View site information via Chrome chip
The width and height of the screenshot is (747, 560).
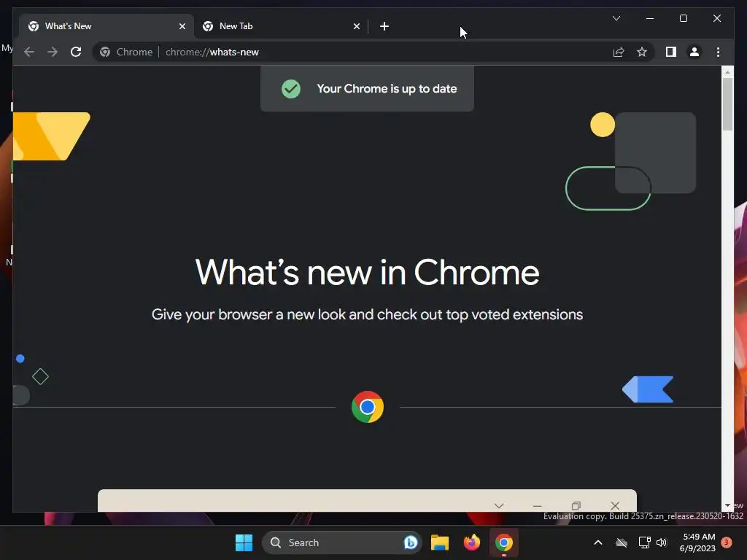(x=126, y=52)
